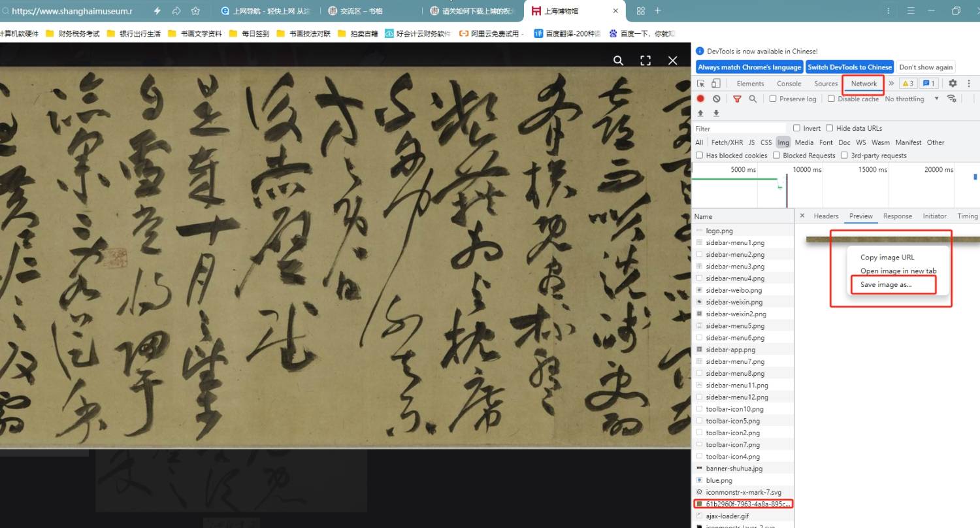Choose Save image as... from context menu
980x528 pixels.
coord(885,284)
